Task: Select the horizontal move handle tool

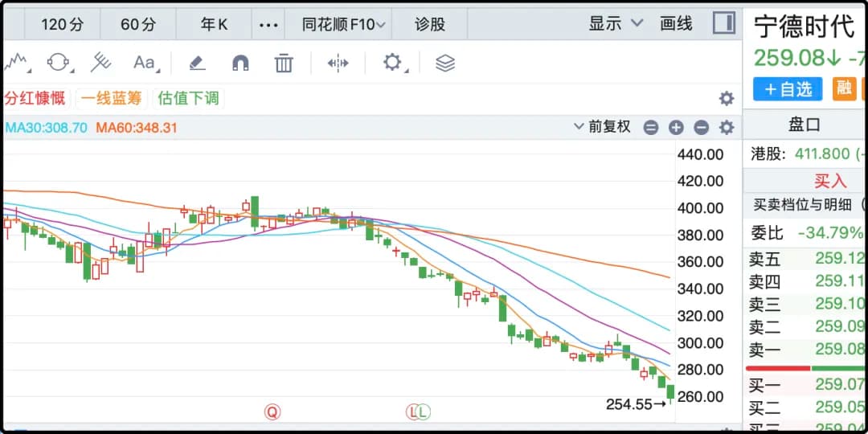Action: click(x=338, y=63)
